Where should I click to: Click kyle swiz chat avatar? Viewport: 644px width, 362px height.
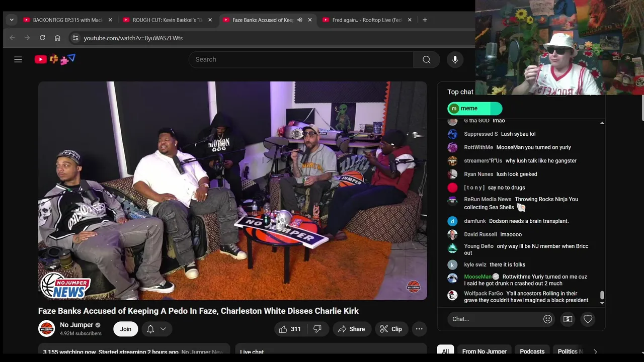click(453, 265)
